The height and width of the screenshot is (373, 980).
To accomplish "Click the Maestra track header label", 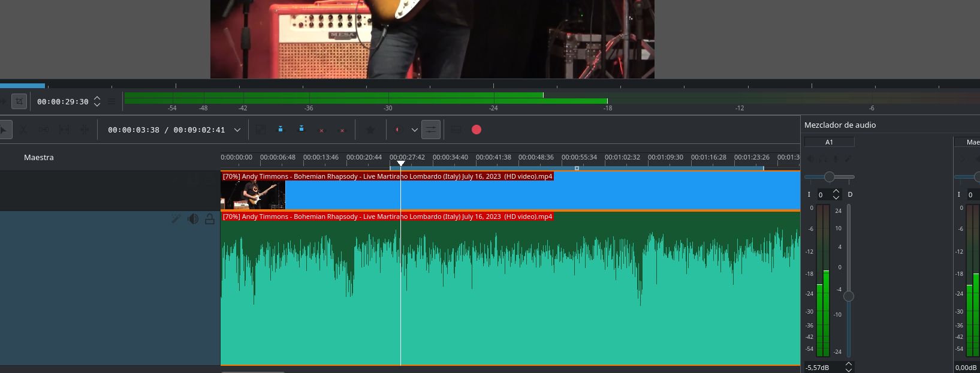I will [x=39, y=157].
